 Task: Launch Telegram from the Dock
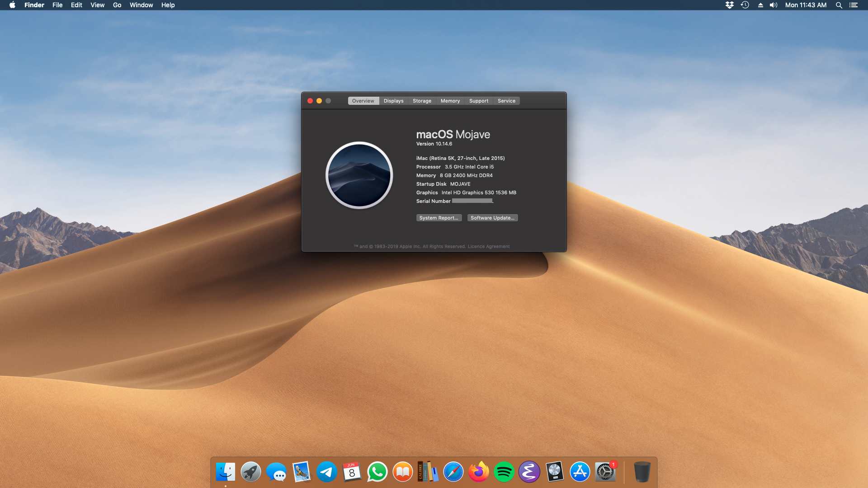point(327,472)
